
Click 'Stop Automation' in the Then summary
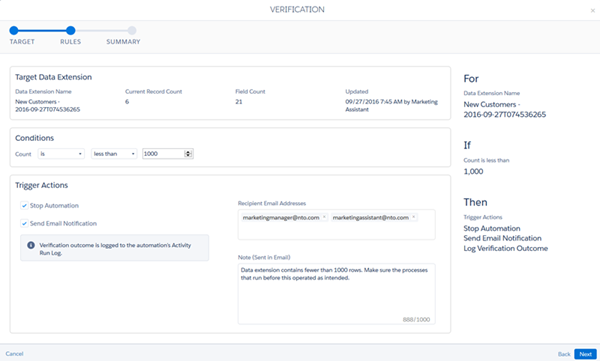pos(492,229)
